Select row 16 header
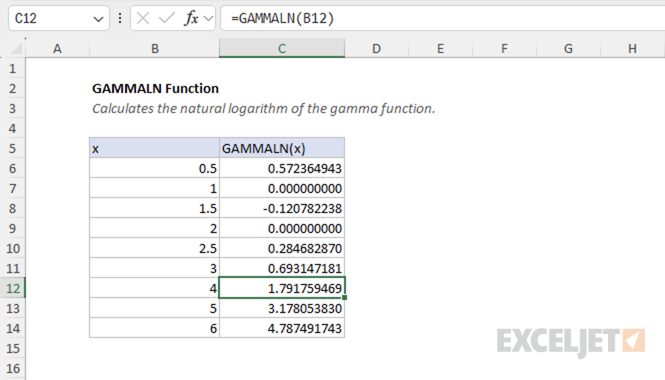 [x=12, y=368]
